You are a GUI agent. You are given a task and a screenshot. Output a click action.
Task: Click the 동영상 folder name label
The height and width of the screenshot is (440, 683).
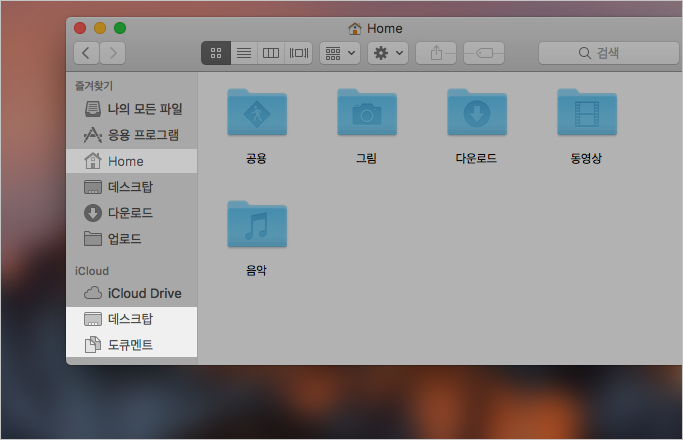point(586,158)
